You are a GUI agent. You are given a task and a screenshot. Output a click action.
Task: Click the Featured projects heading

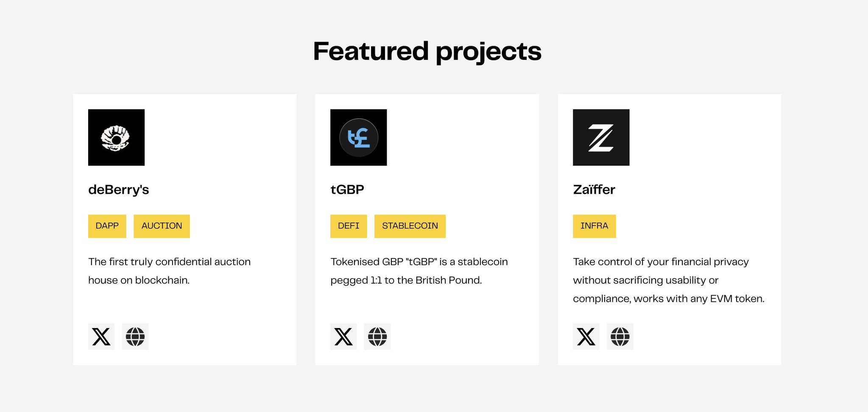(x=427, y=51)
